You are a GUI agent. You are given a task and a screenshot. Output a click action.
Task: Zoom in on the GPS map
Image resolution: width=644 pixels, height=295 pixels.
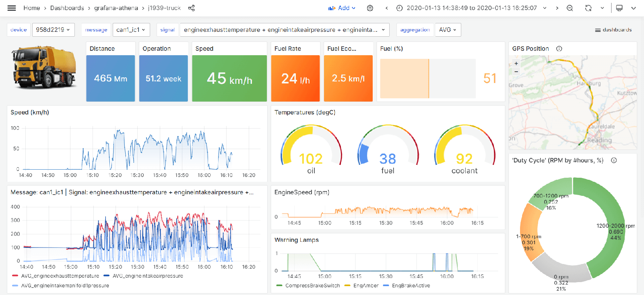[516, 63]
